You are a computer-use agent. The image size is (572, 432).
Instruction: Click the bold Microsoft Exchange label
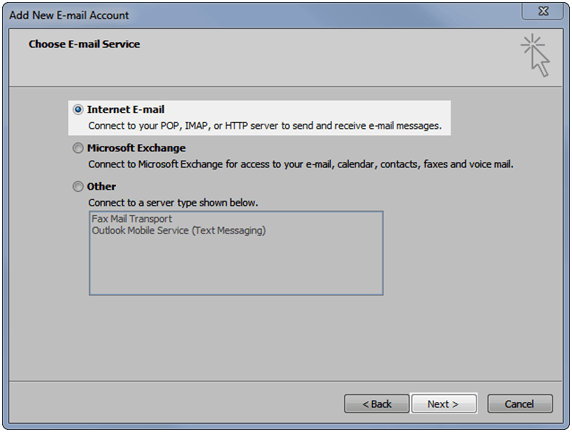tap(136, 148)
